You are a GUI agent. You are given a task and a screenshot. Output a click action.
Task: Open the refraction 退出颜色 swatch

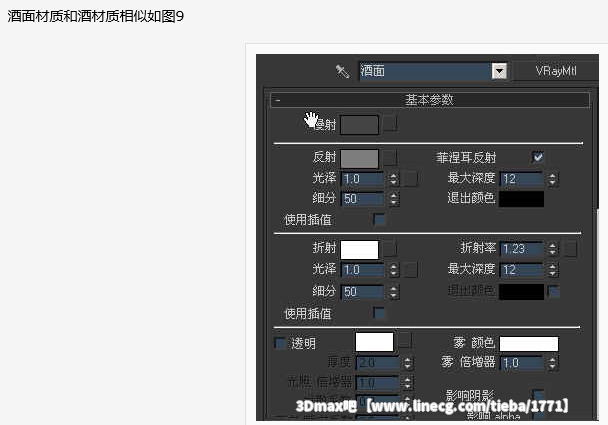pos(521,292)
